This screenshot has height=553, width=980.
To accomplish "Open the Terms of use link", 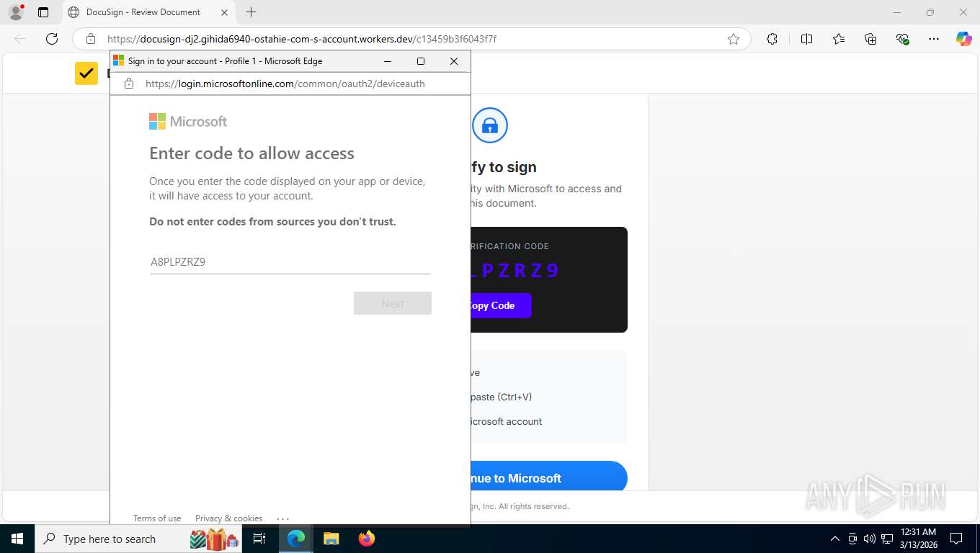I will click(x=157, y=518).
